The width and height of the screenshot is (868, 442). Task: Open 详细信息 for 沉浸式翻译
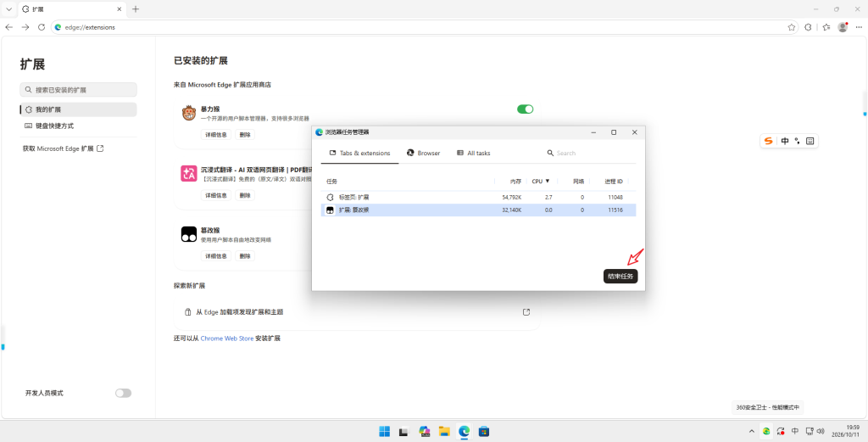click(x=216, y=195)
